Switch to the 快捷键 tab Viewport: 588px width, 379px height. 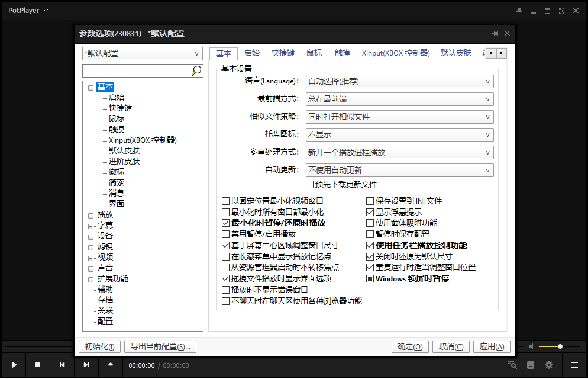[x=283, y=53]
